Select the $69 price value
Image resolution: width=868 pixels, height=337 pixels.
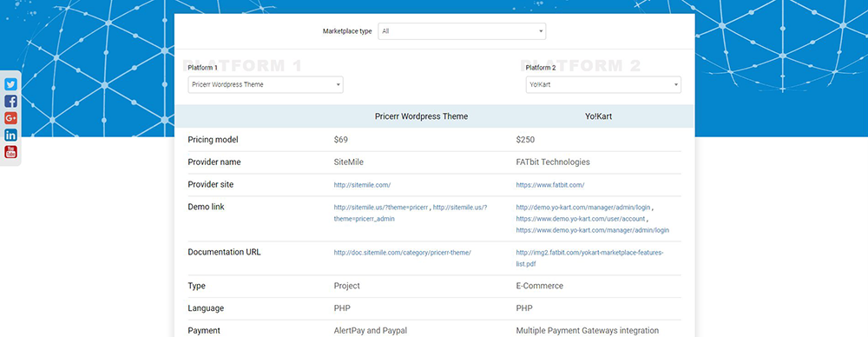tap(341, 140)
